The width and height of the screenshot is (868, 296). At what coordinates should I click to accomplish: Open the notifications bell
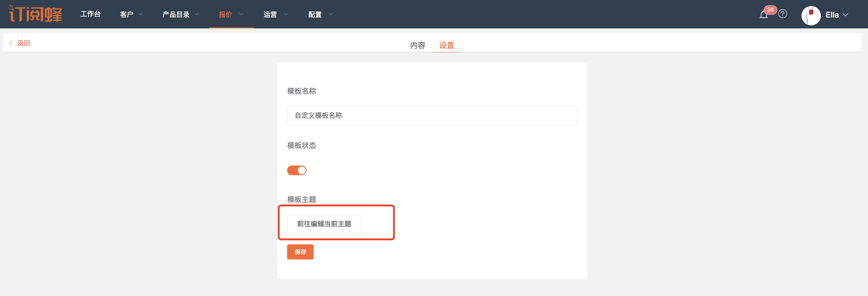(x=763, y=15)
